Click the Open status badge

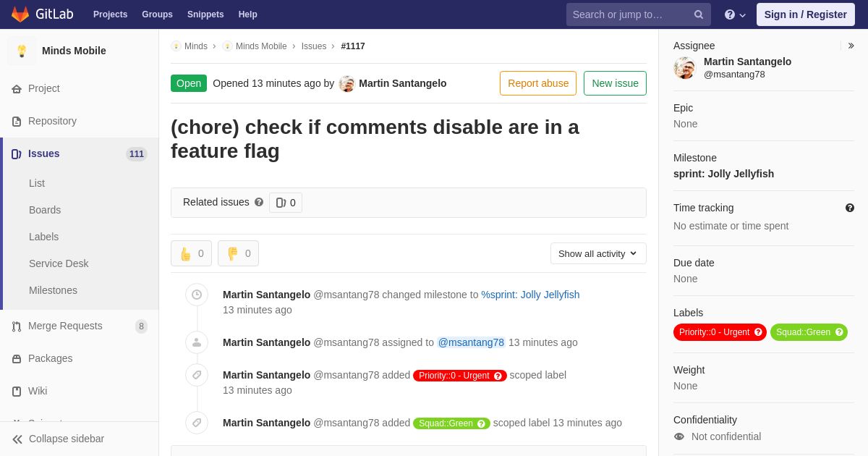point(189,83)
